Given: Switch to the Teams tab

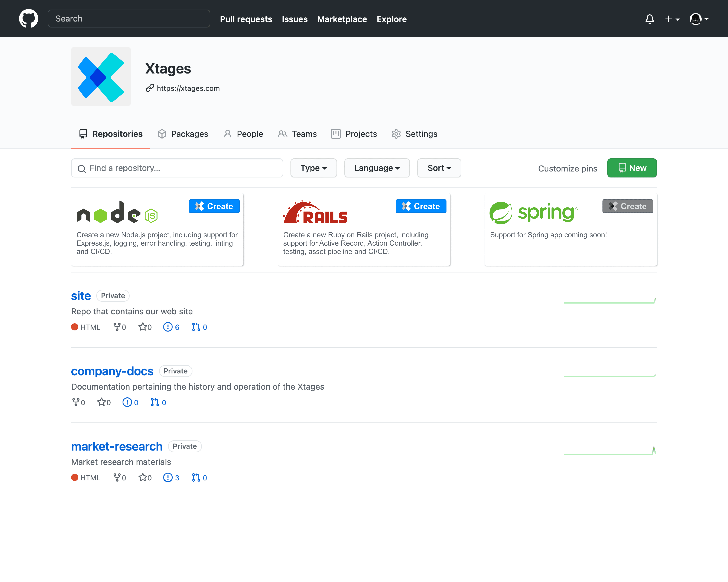Looking at the screenshot, I should coord(297,134).
